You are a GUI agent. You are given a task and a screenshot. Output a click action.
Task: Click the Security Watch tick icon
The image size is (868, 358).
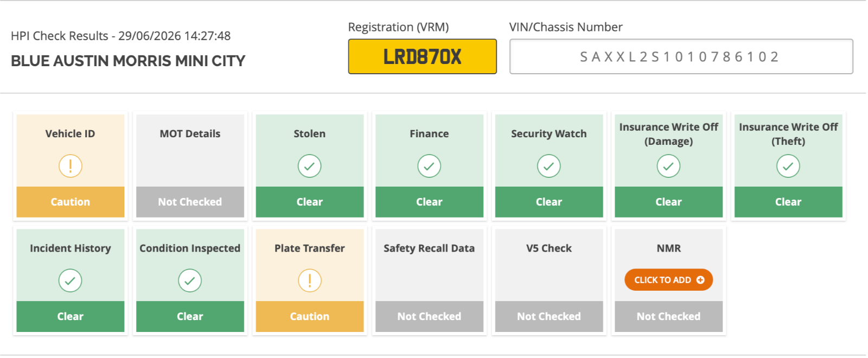[x=549, y=166]
